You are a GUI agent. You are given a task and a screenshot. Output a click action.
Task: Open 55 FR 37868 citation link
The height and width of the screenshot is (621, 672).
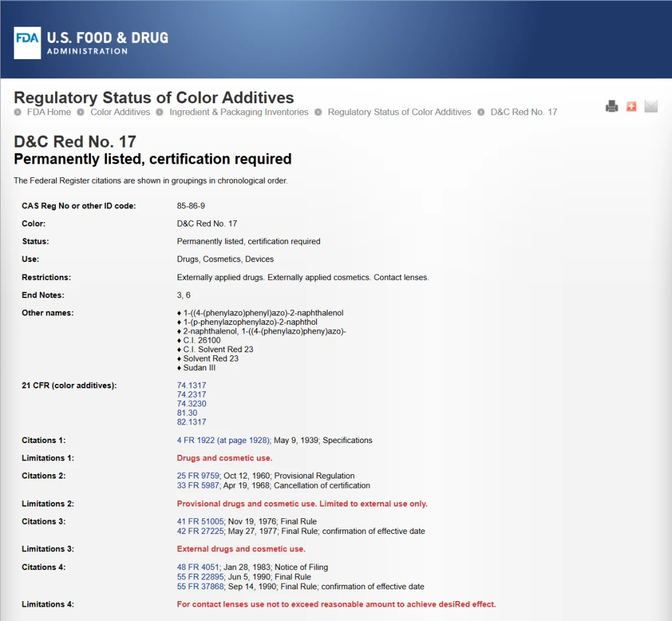pyautogui.click(x=200, y=586)
